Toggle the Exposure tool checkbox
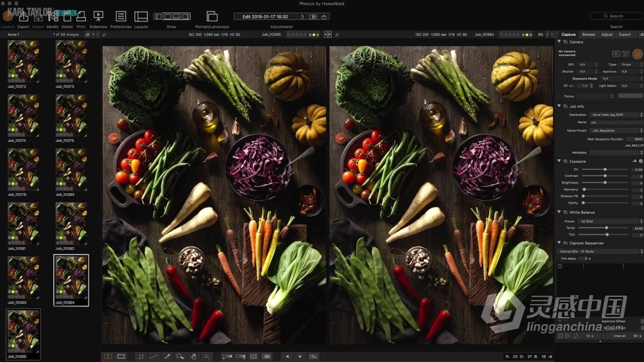Screen dimensions: 644x362 pos(641,161)
